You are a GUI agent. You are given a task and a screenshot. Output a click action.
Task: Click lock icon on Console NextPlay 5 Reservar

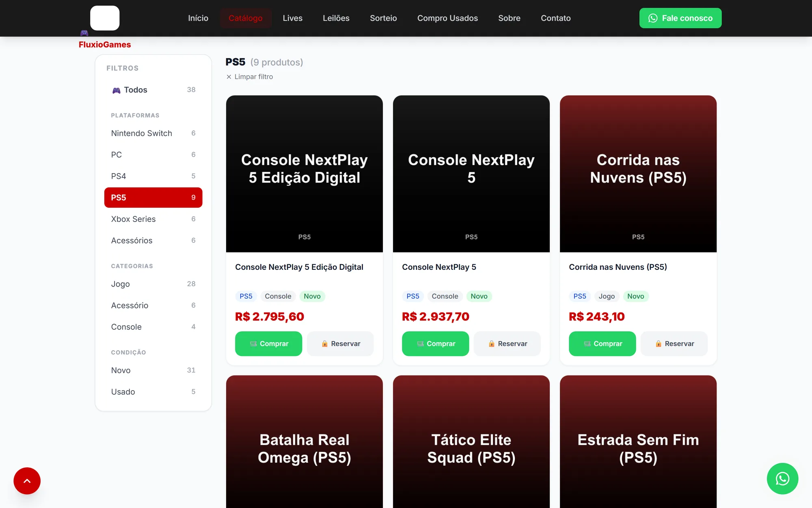point(491,344)
